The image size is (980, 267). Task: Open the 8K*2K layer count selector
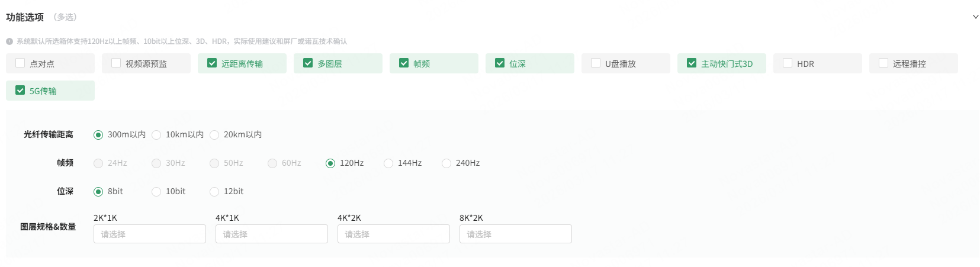(516, 234)
